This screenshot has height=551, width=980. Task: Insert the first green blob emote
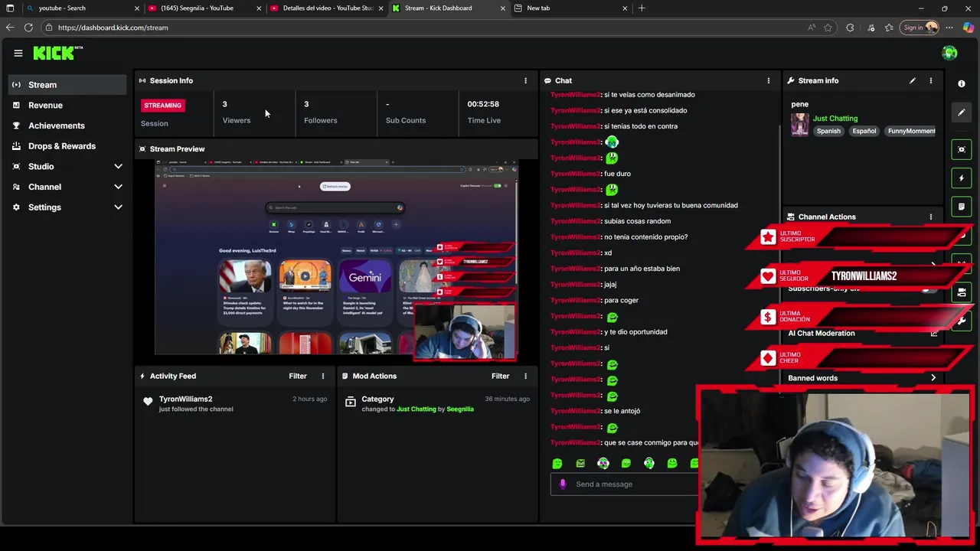click(x=557, y=463)
